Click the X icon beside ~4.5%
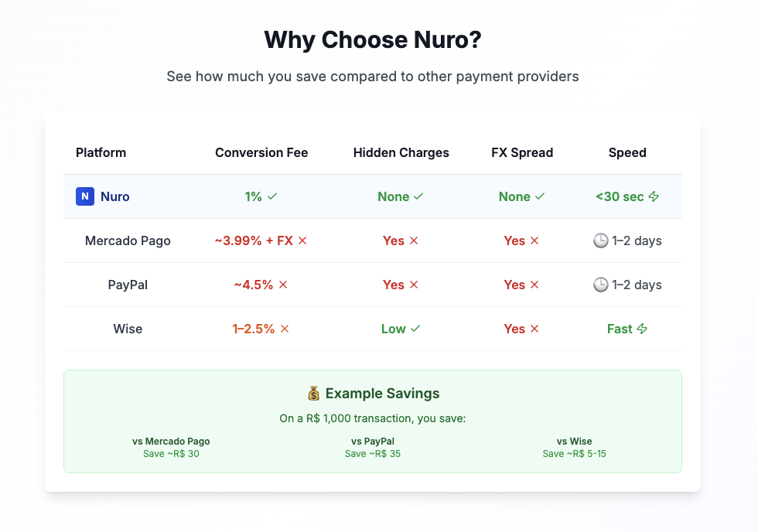Viewport: 758px width, 532px height. click(283, 284)
